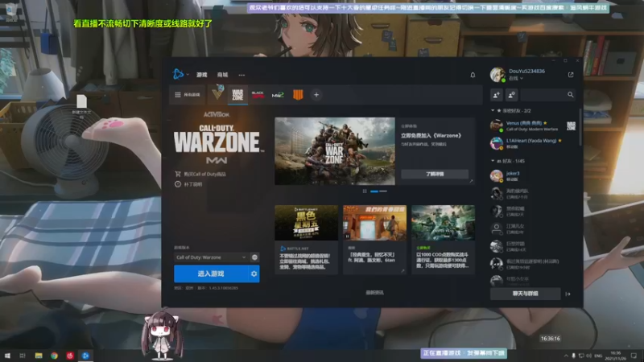The image size is (644, 362).
Task: Open the Battle.net logo menu
Action: tap(178, 74)
